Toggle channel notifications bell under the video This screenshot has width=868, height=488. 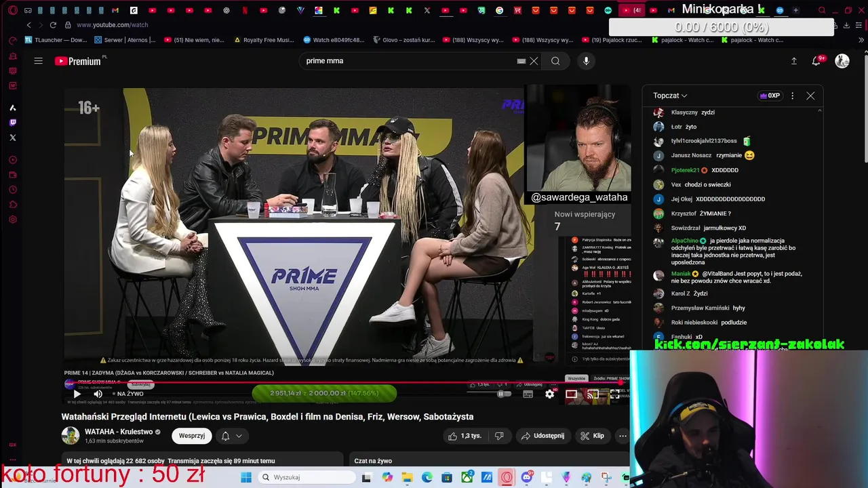[x=225, y=436]
